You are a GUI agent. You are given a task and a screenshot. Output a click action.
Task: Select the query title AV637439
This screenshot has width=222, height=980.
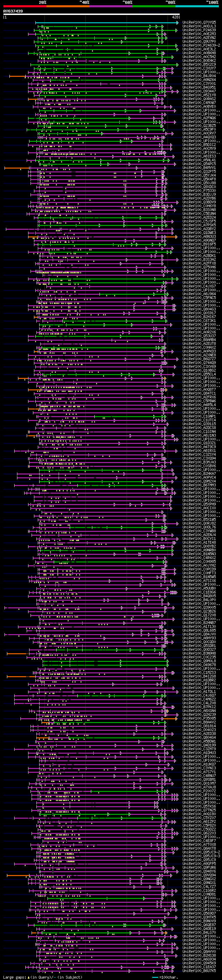[x=13, y=11]
